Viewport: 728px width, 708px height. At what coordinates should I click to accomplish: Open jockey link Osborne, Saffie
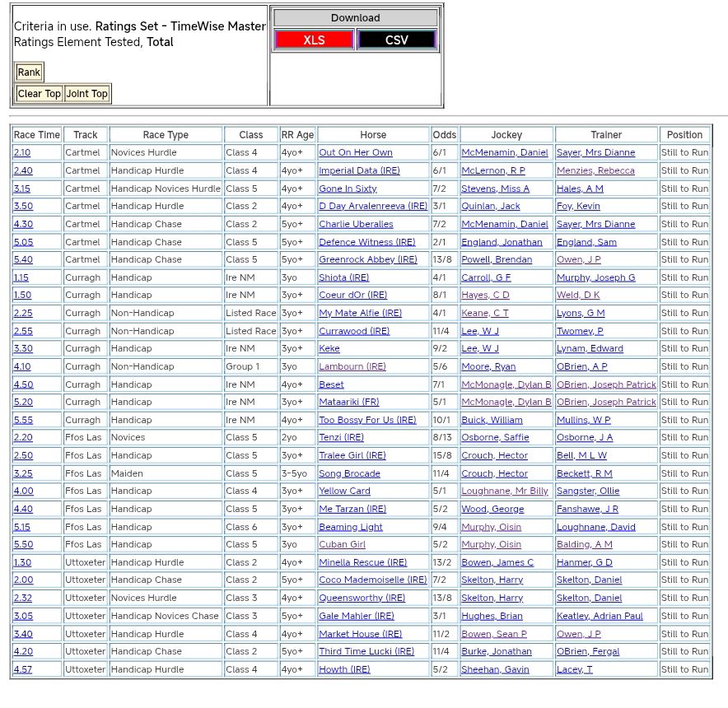[x=495, y=438]
